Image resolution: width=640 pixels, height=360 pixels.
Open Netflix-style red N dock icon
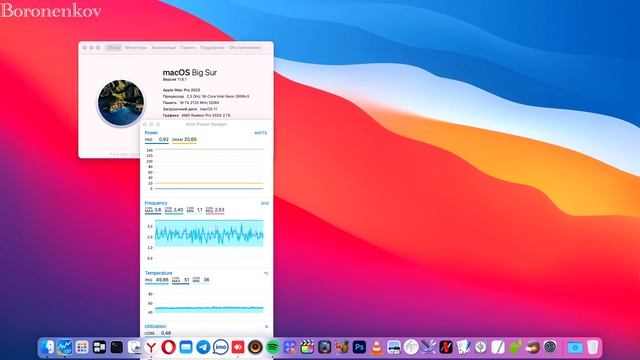[446, 347]
